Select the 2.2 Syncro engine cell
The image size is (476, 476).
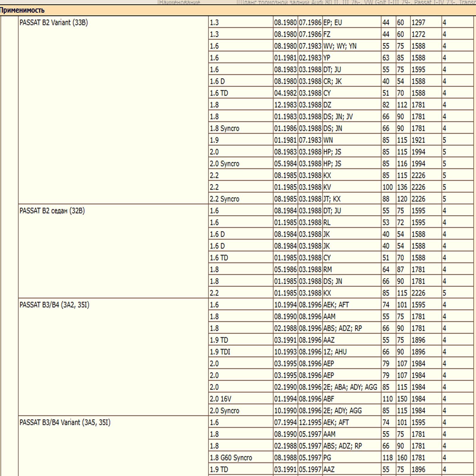241,199
